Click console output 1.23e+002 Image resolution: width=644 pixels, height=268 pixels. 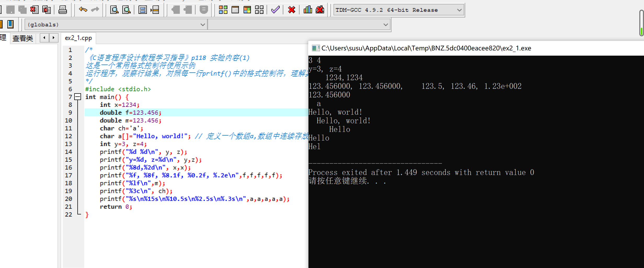click(503, 86)
